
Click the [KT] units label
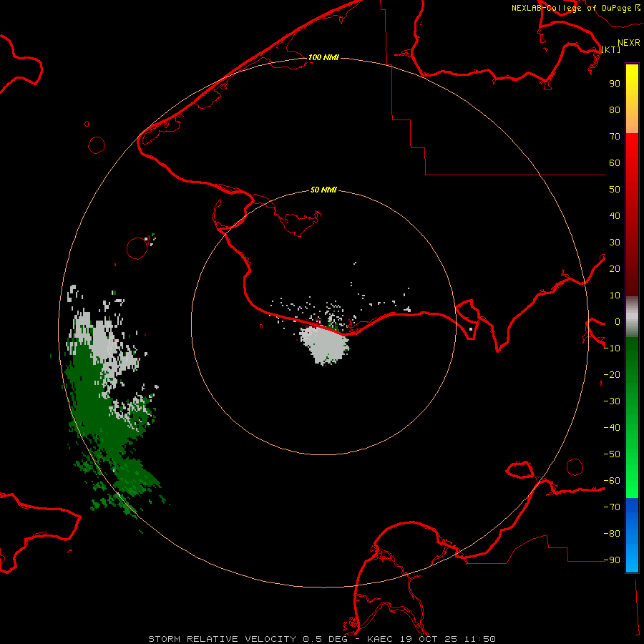pos(611,49)
